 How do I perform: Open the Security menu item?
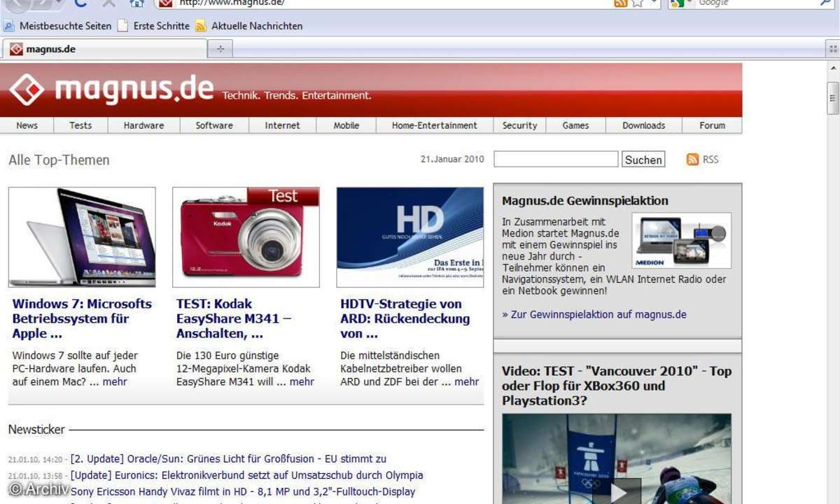point(519,125)
